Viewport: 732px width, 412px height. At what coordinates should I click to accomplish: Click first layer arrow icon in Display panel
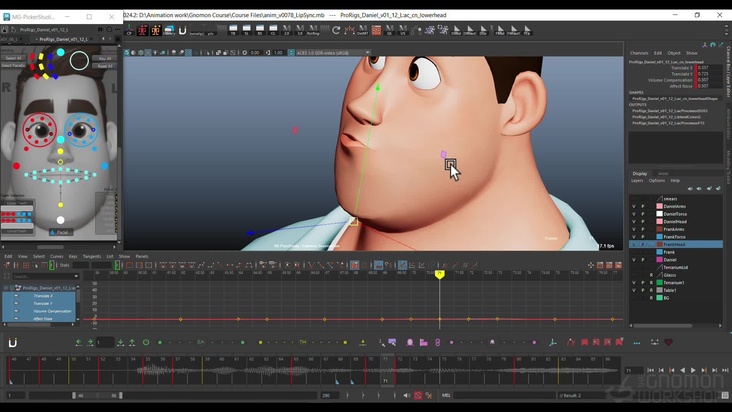click(x=690, y=189)
